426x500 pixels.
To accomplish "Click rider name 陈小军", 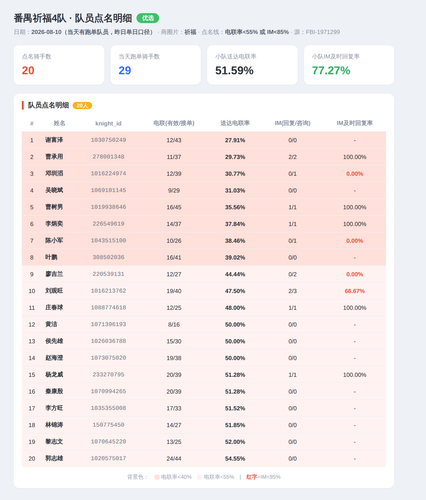I will 54,241.
